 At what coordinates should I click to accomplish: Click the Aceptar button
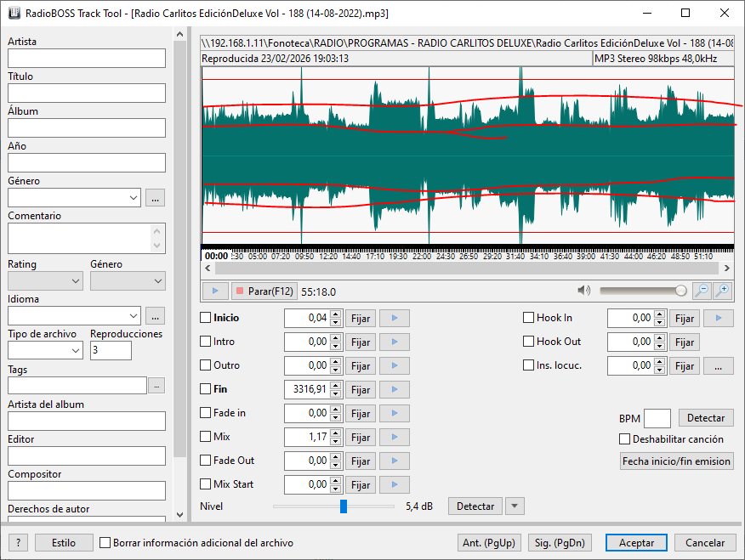[636, 543]
